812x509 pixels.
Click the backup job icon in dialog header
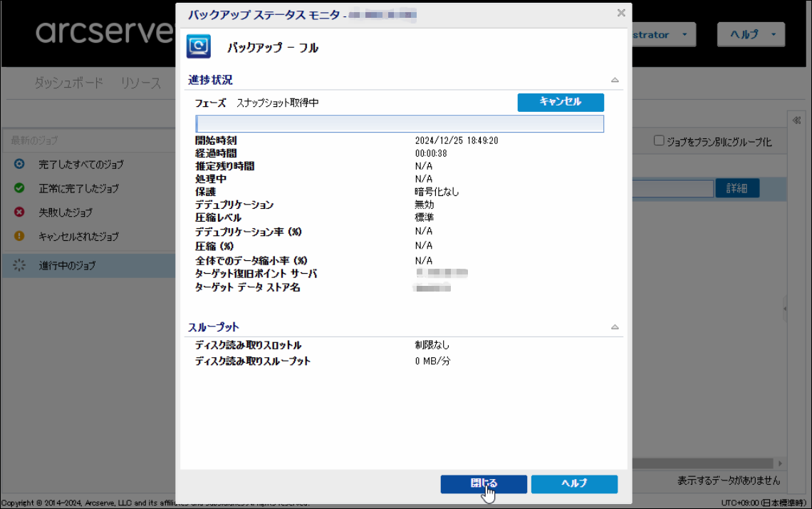pyautogui.click(x=198, y=46)
